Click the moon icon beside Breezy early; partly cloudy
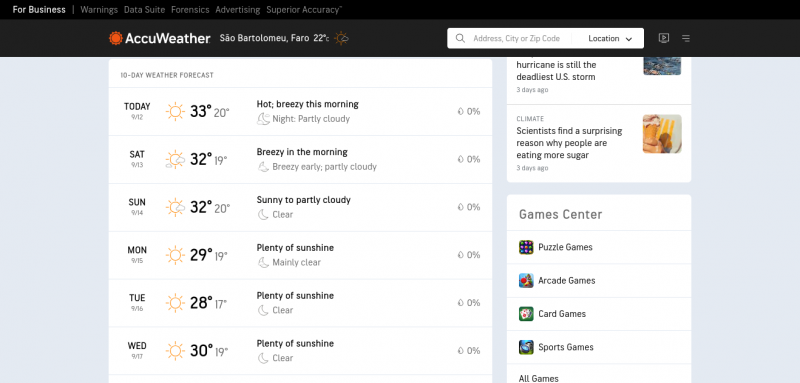800x383 pixels. (x=263, y=167)
